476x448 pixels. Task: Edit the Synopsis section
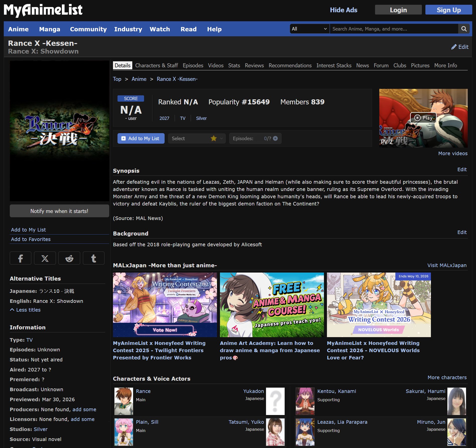click(462, 169)
